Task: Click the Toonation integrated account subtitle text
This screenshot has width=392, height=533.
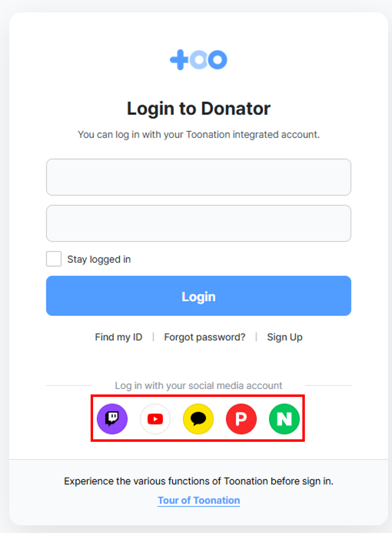Action: pos(198,135)
